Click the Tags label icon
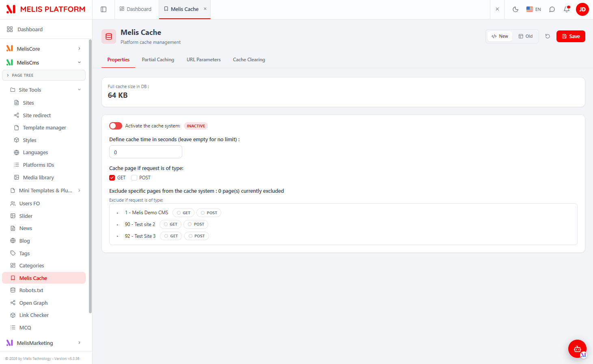 [13, 253]
